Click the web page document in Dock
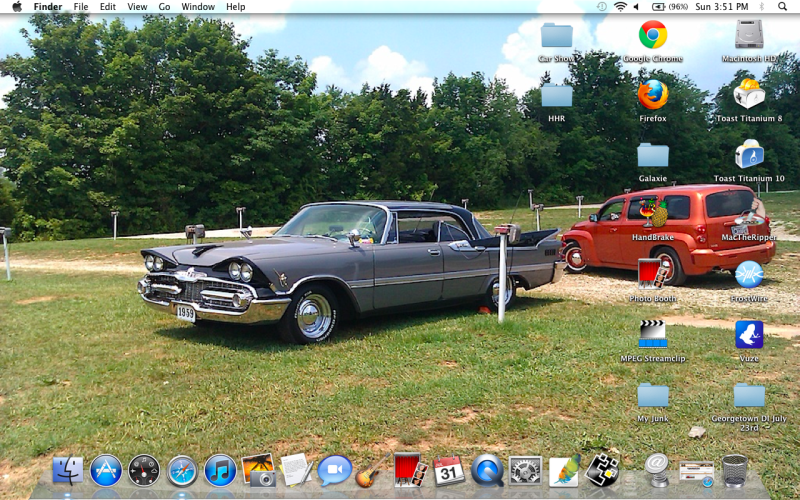Screen dimensions: 800x500 [696, 473]
